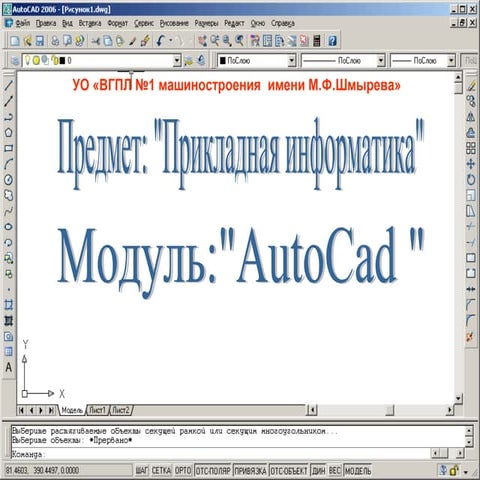Expand the ПоСлою lineweight dropdown
This screenshot has height=480, width=480.
451,61
